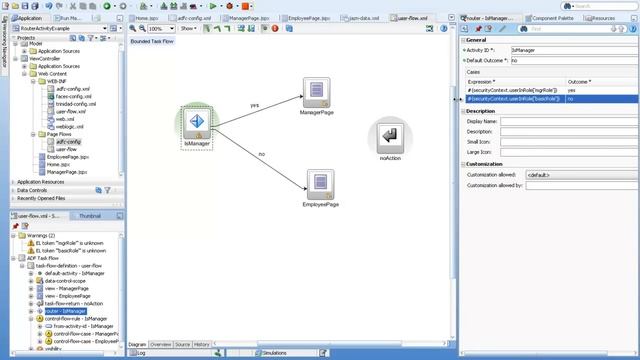Collapse the Description section
The image size is (640, 360).
pyautogui.click(x=463, y=111)
